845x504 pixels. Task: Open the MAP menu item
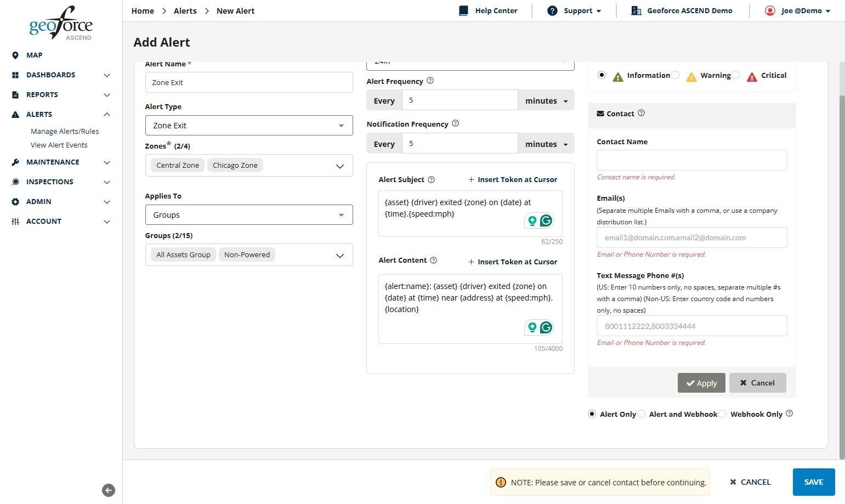click(34, 55)
